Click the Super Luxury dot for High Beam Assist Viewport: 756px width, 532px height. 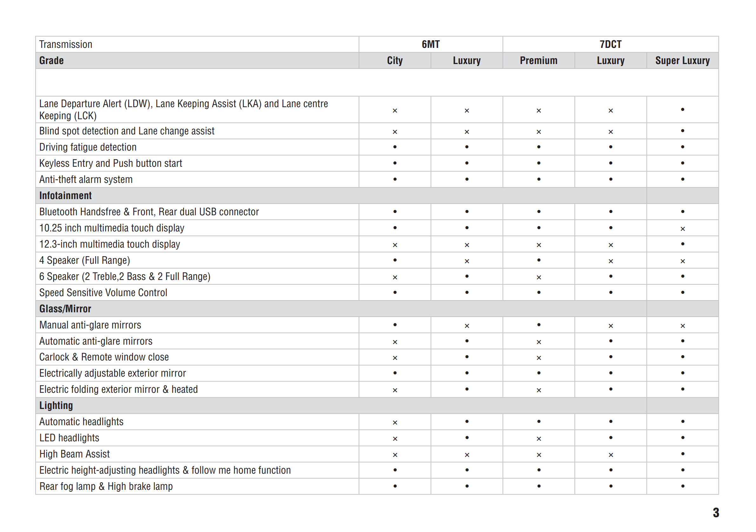click(x=683, y=454)
